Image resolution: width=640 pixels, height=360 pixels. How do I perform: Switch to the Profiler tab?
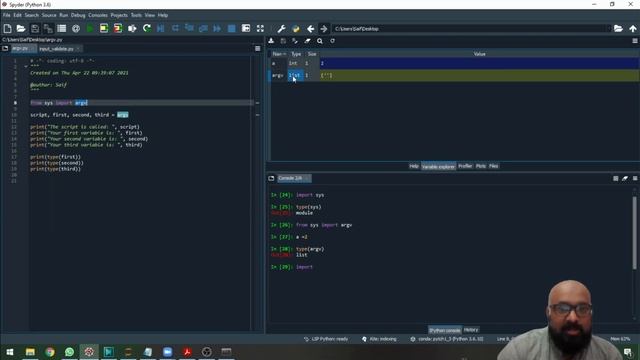click(x=465, y=166)
